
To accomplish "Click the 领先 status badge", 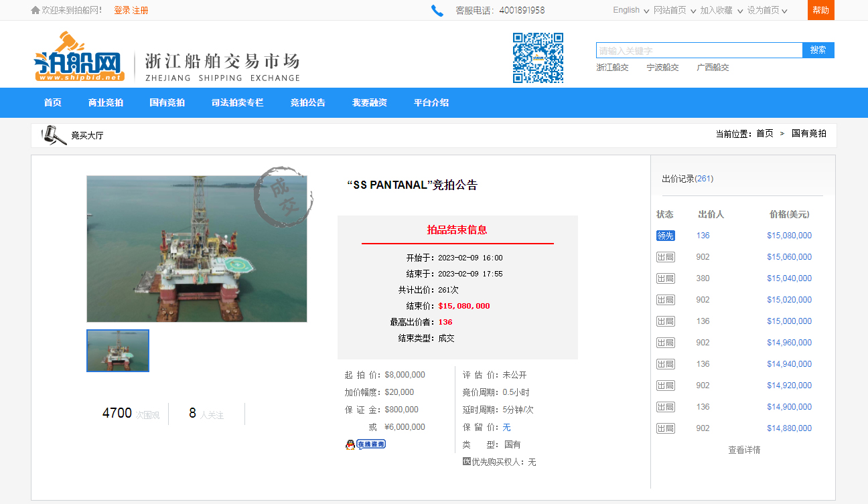I will [665, 236].
